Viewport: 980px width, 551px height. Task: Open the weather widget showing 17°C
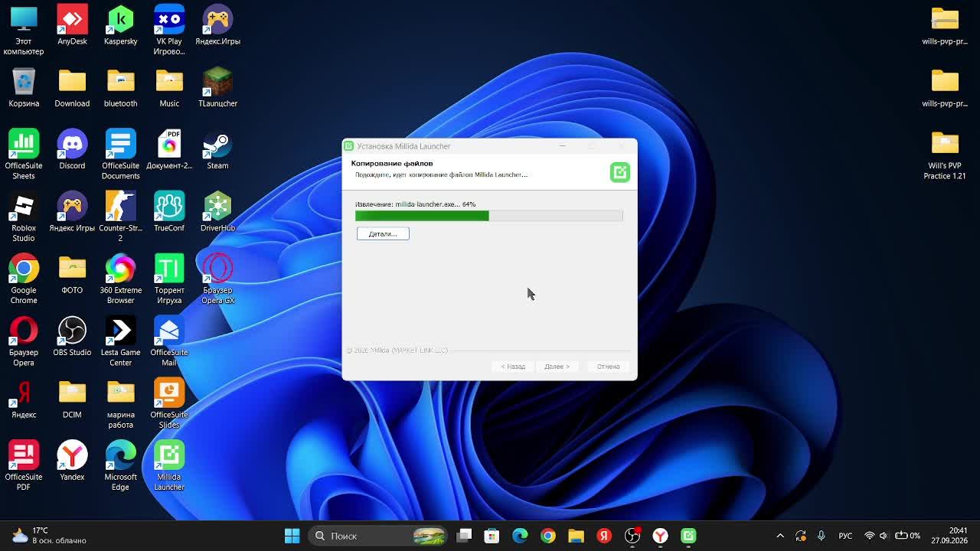point(50,536)
